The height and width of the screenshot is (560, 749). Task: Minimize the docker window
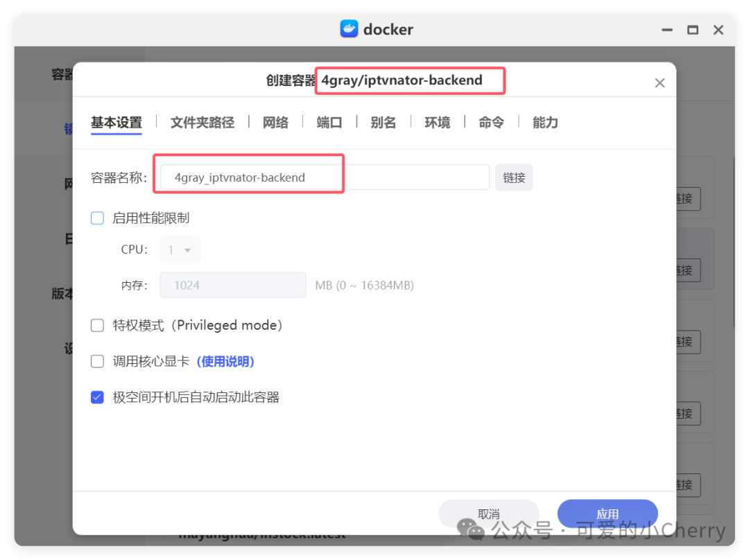click(667, 30)
